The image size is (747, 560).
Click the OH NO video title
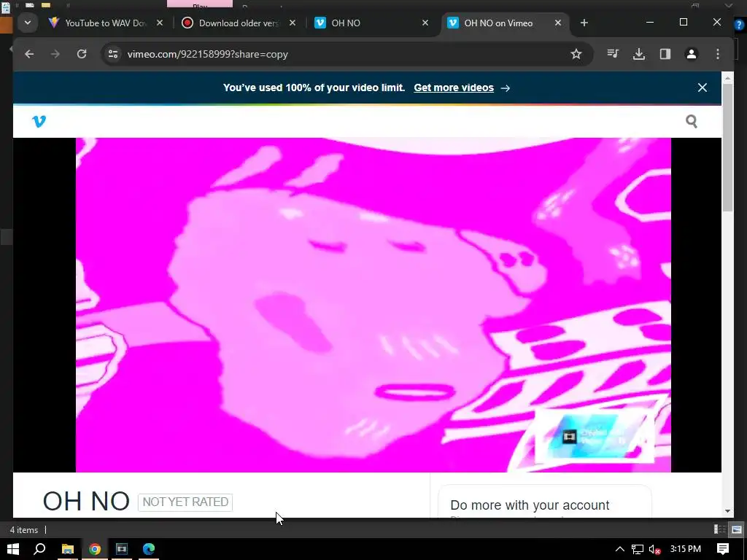[x=86, y=501]
